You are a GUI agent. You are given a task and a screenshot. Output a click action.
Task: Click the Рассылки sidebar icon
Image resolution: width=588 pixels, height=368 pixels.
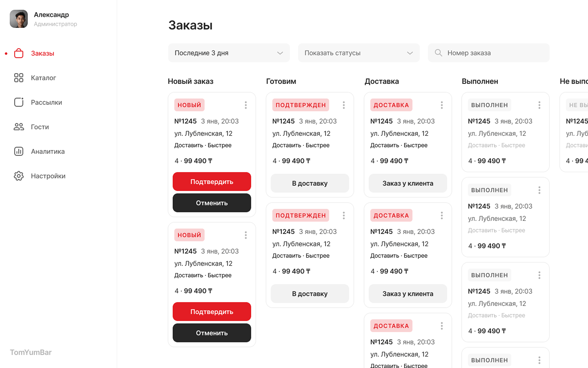click(x=19, y=102)
